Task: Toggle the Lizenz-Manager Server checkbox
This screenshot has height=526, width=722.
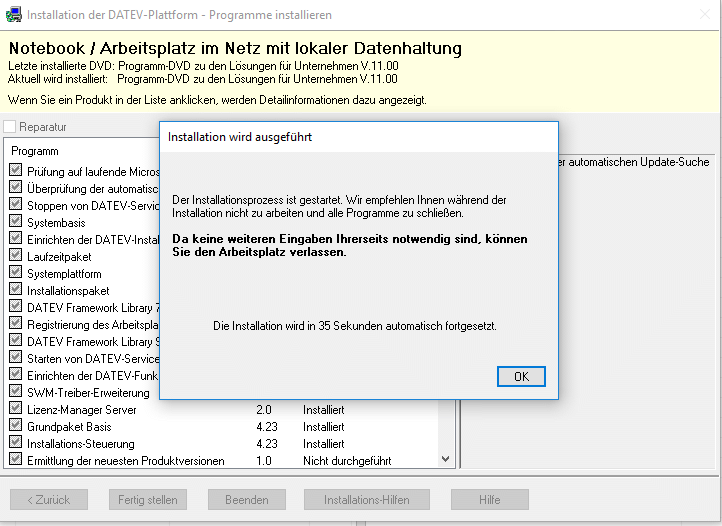Action: click(x=15, y=408)
